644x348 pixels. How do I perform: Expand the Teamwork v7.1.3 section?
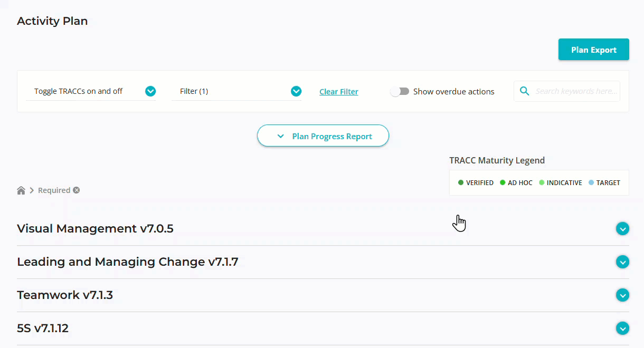coord(622,295)
